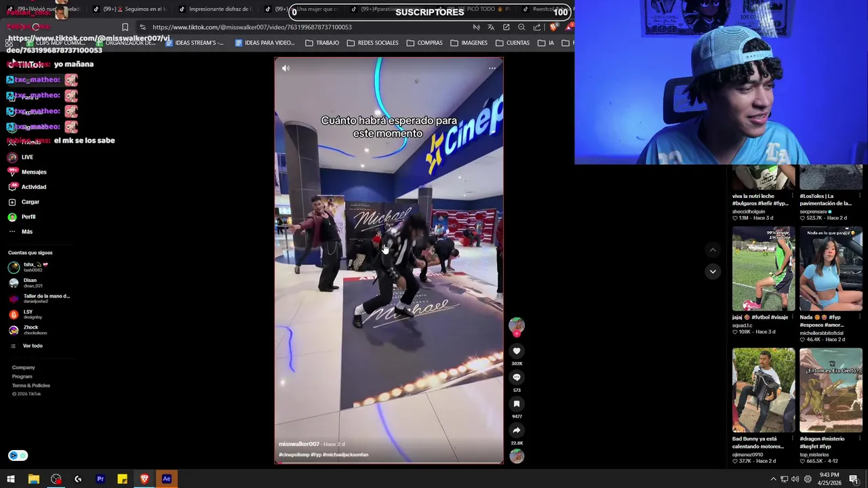Show hidden system tray icons

773,479
